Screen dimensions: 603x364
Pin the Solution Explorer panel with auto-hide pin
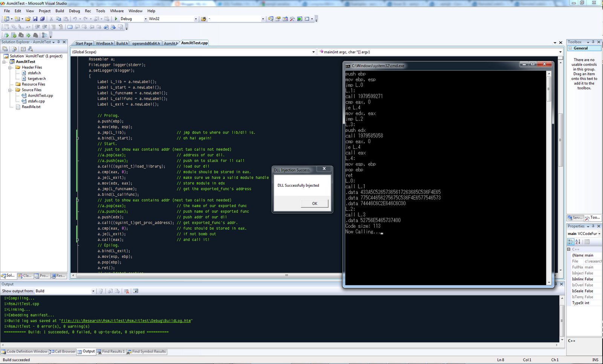[x=58, y=42]
